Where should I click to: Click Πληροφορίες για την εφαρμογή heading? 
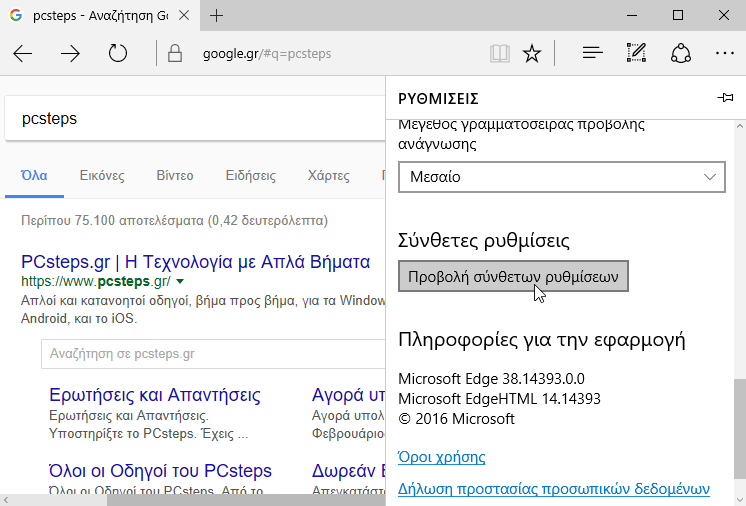point(542,340)
